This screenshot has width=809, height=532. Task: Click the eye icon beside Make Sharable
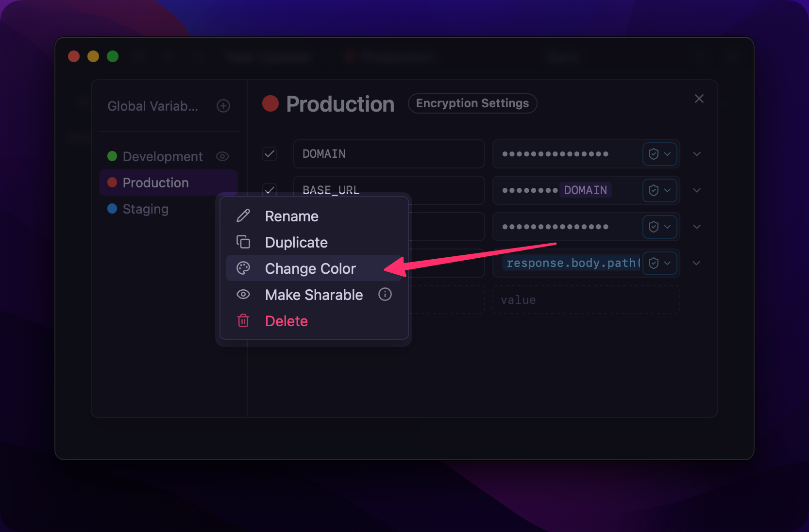(x=243, y=294)
